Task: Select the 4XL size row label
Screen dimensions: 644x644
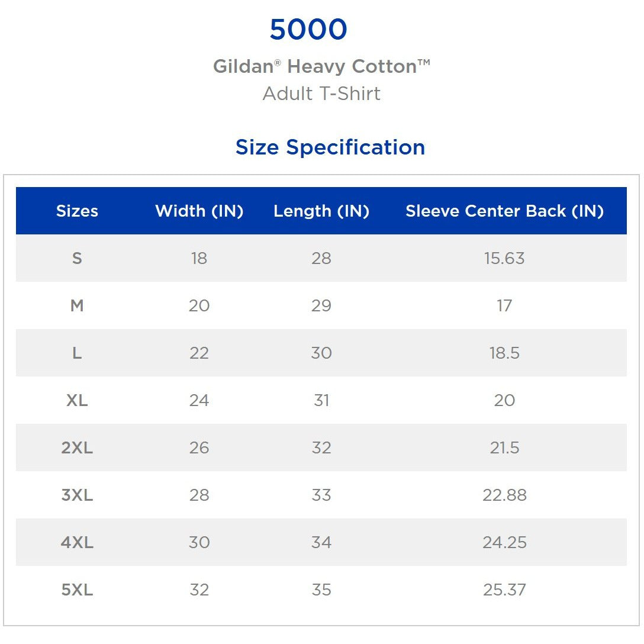Action: [77, 543]
